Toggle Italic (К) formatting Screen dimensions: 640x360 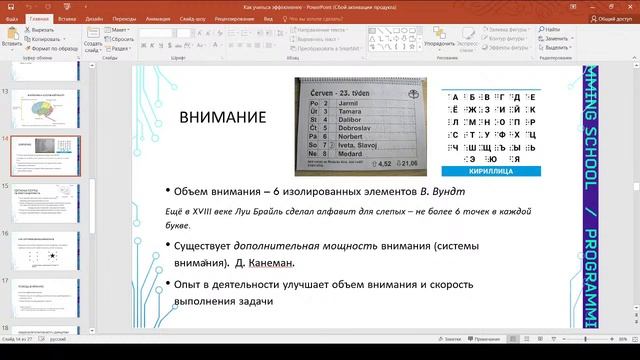(x=152, y=45)
